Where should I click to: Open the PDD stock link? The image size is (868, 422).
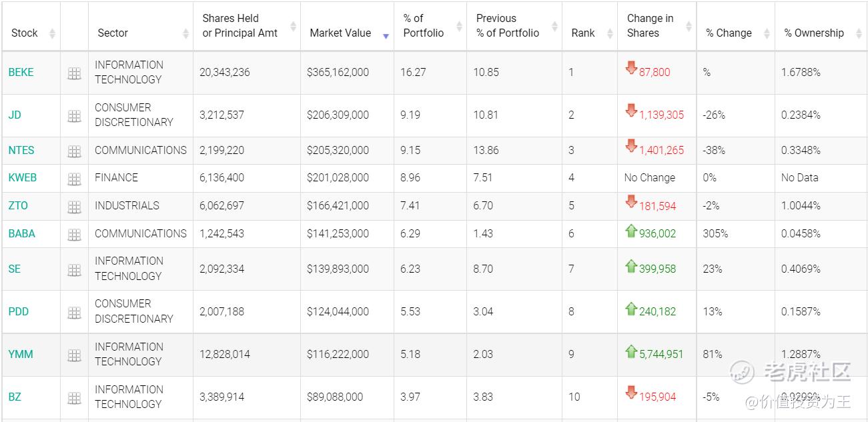[x=19, y=311]
